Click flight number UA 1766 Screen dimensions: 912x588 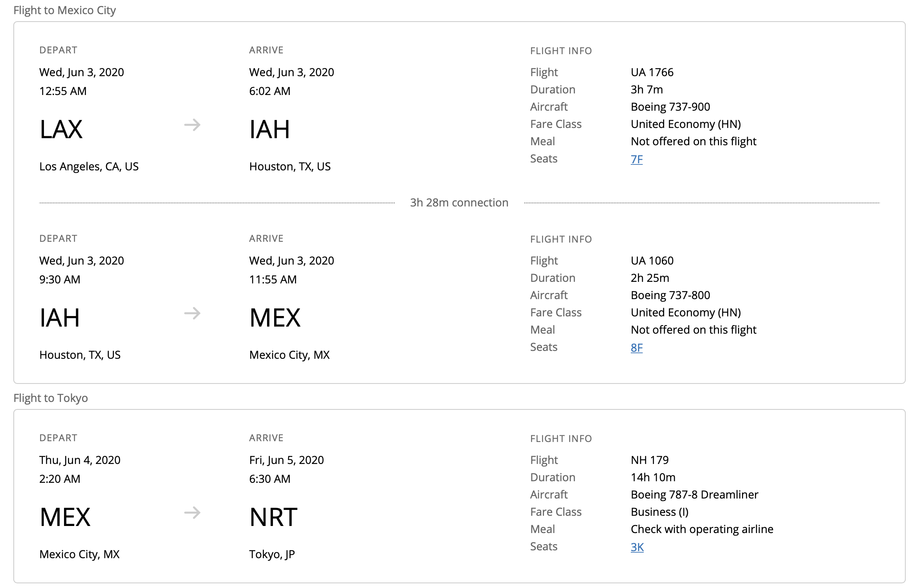[x=652, y=72]
